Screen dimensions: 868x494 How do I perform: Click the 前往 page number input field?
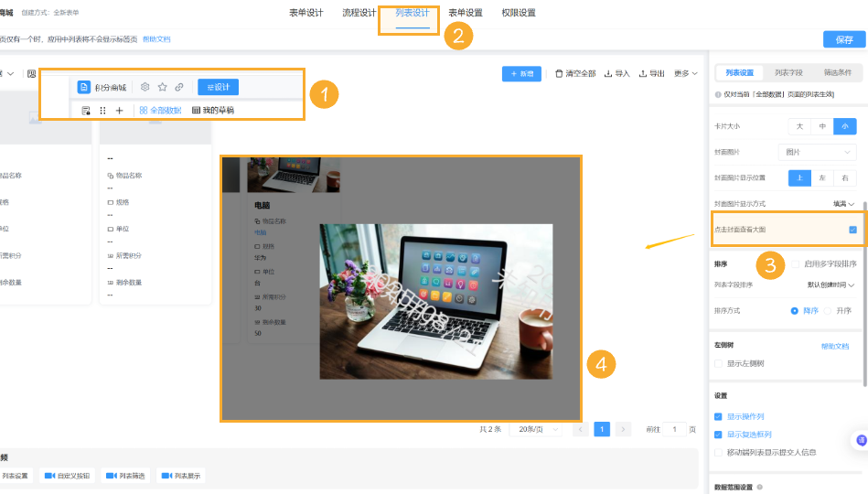pos(674,429)
